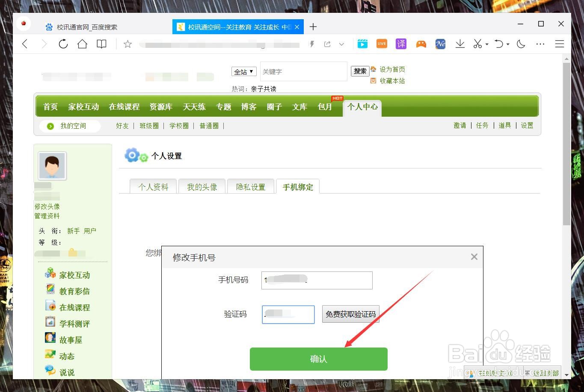The image size is (584, 392).
Task: Click the 关键字 search input field
Action: pyautogui.click(x=304, y=71)
